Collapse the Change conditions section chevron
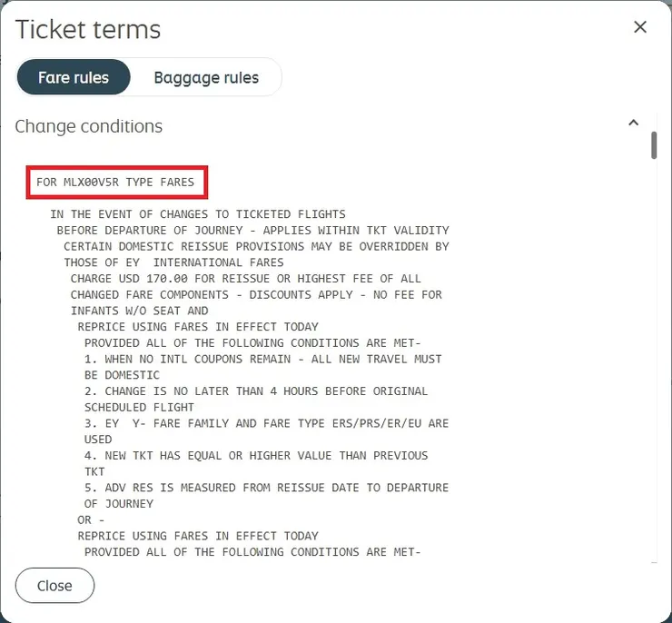Image resolution: width=672 pixels, height=623 pixels. click(x=634, y=123)
